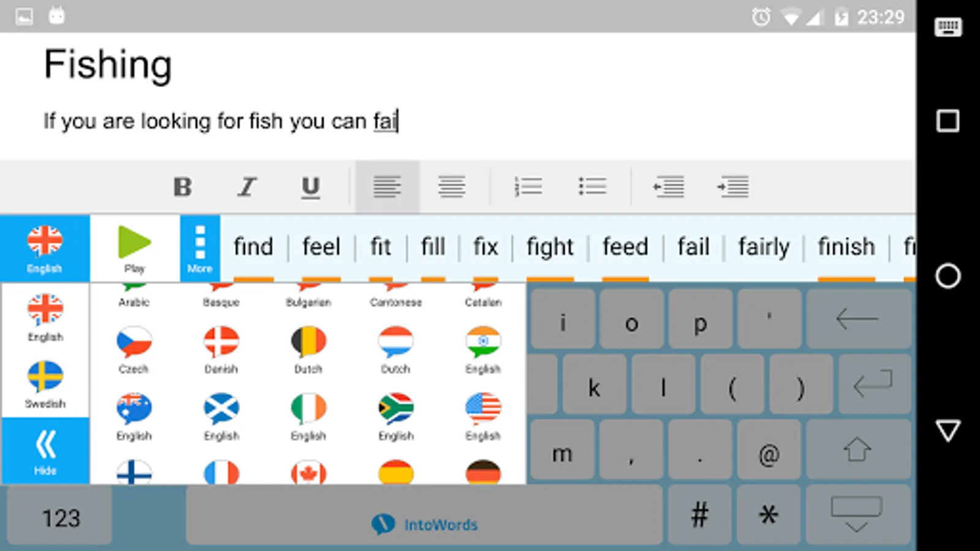The width and height of the screenshot is (980, 551).
Task: Select the Canadian flag language
Action: tap(308, 472)
